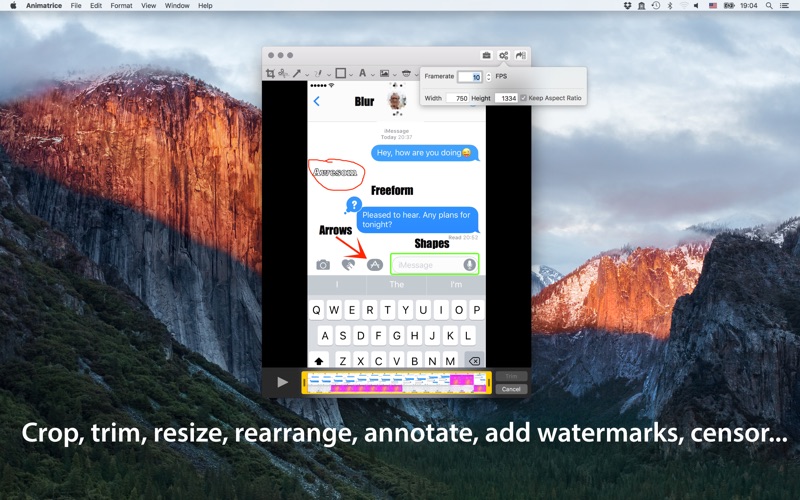The height and width of the screenshot is (500, 800).
Task: Select the Crop tool in the toolbar
Action: [270, 73]
